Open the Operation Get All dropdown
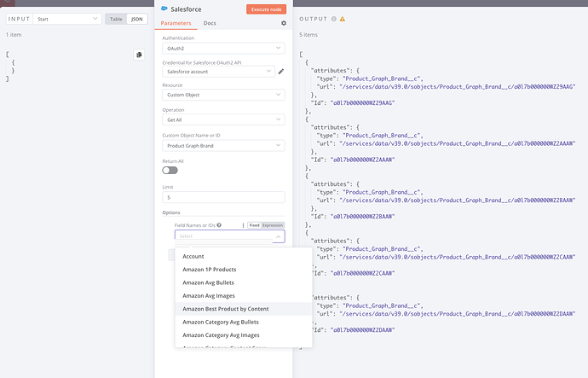The image size is (588, 378). [x=223, y=120]
